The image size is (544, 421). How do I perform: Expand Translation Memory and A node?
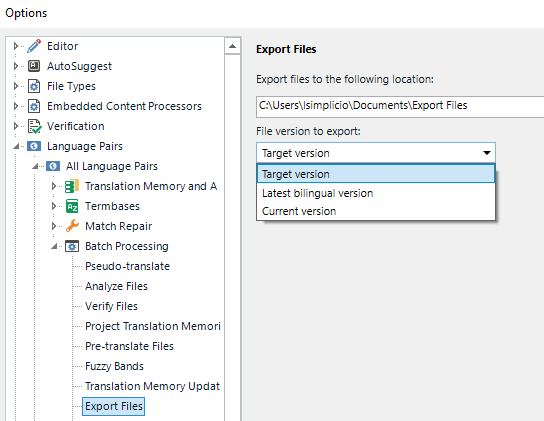tap(53, 186)
